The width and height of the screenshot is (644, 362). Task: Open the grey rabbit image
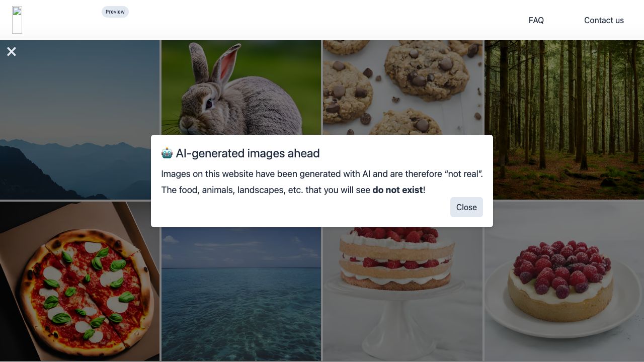click(x=241, y=87)
